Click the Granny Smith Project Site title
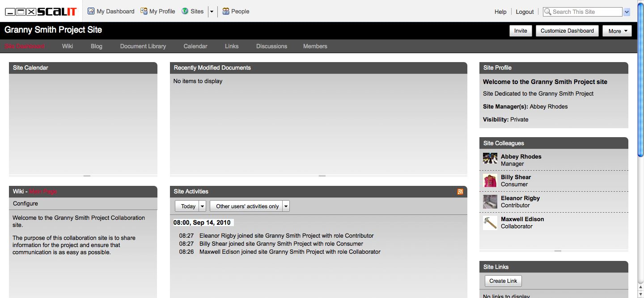Image resolution: width=644 pixels, height=298 pixels. [53, 30]
